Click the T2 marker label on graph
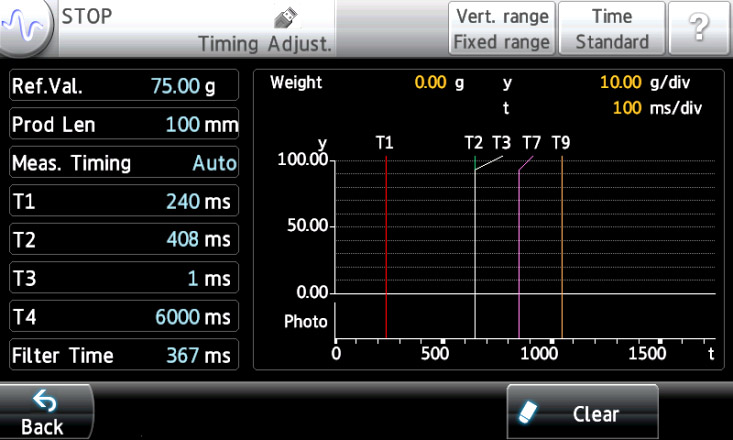Screen dimensions: 733x440 (474, 143)
